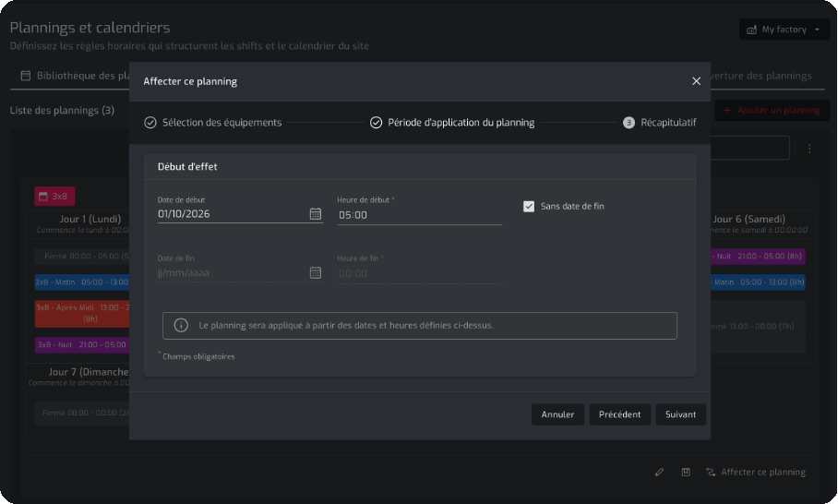Click Lundi Fermé 00:00 - 05:00 block
Image resolution: width=838 pixels, height=504 pixels.
[x=82, y=256]
